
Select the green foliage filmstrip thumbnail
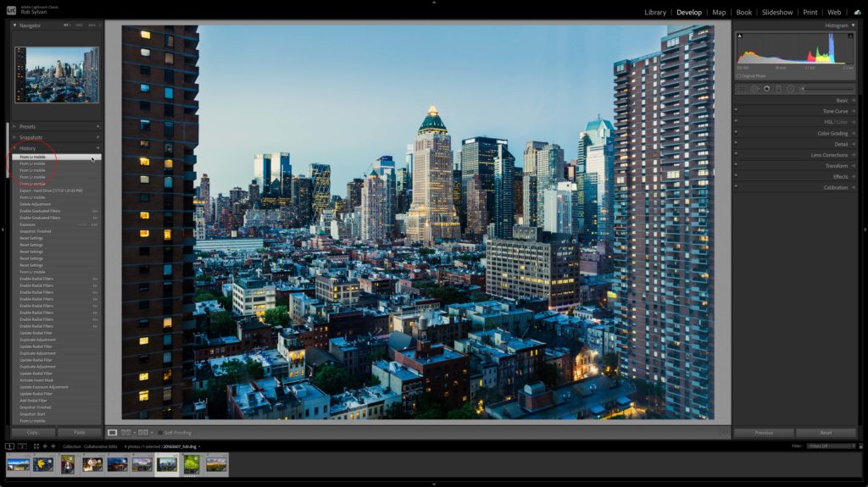pyautogui.click(x=192, y=464)
